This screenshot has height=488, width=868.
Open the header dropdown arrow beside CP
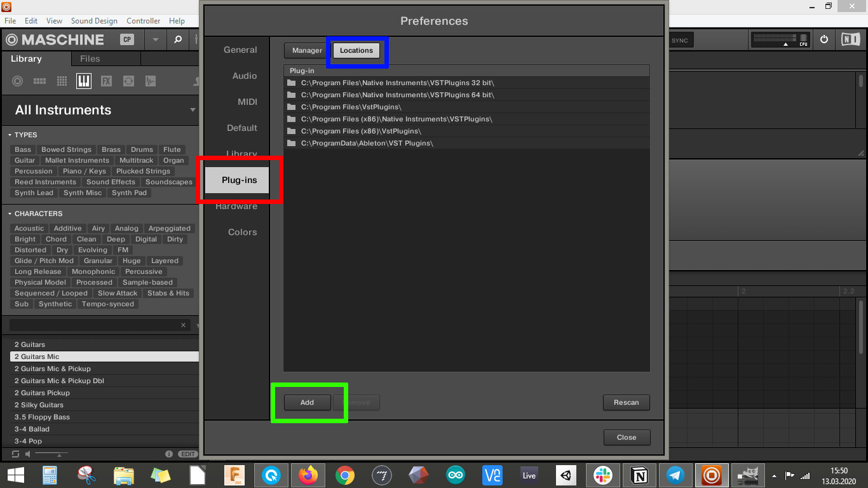click(156, 39)
